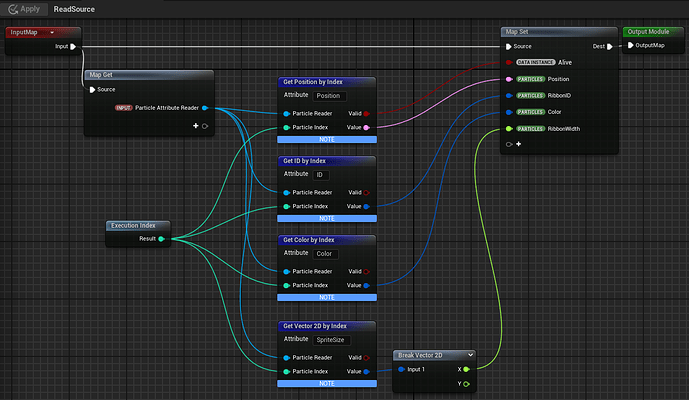This screenshot has height=400, width=689.
Task: Expand the Break Vector 2D node chevron
Action: (470, 355)
